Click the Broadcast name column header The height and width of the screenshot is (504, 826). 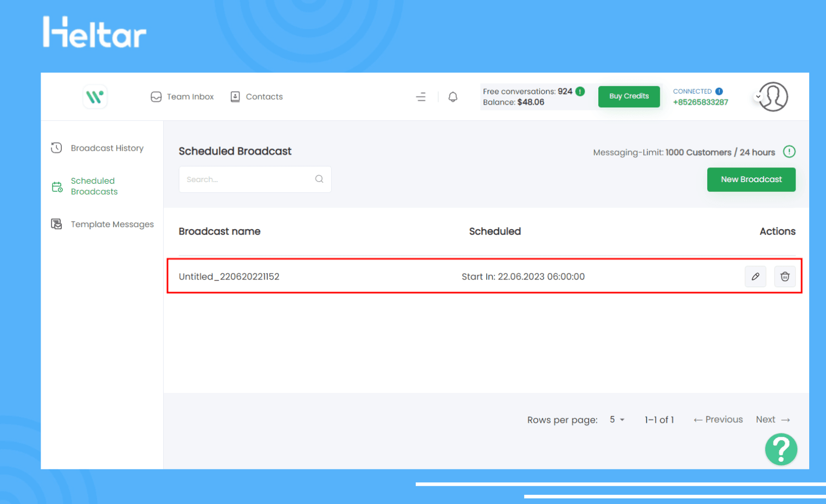(220, 231)
